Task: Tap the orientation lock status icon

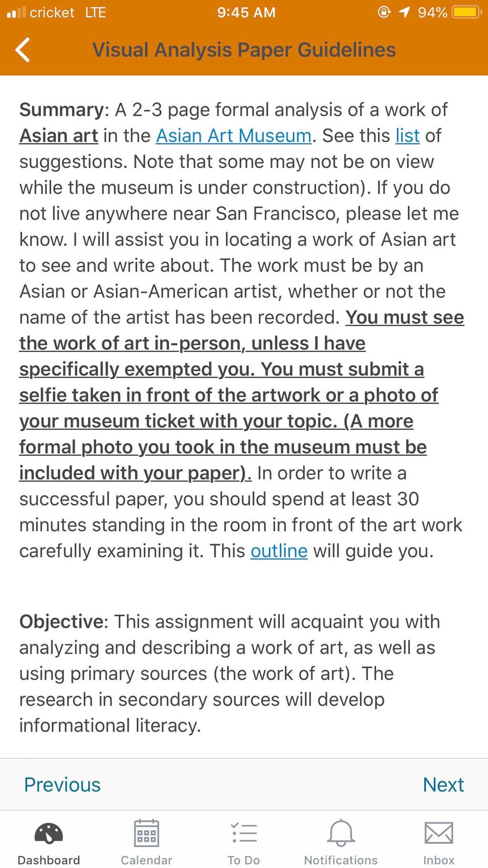Action: click(x=384, y=12)
